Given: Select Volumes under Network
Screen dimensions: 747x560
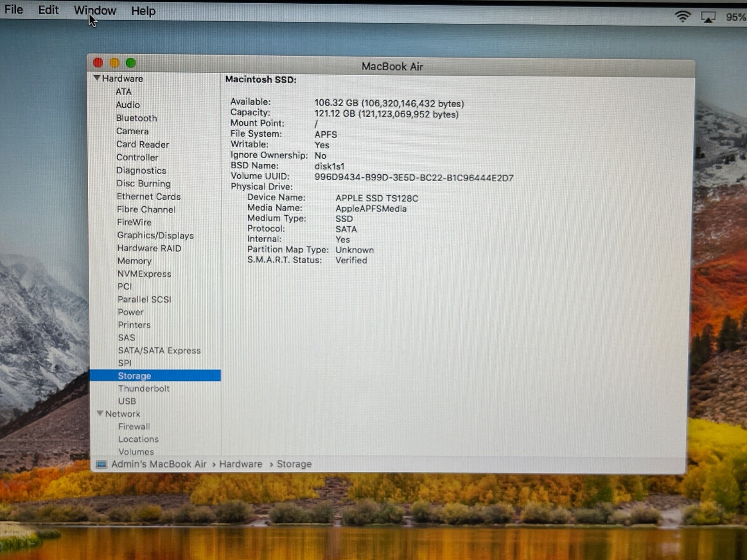Looking at the screenshot, I should (136, 451).
